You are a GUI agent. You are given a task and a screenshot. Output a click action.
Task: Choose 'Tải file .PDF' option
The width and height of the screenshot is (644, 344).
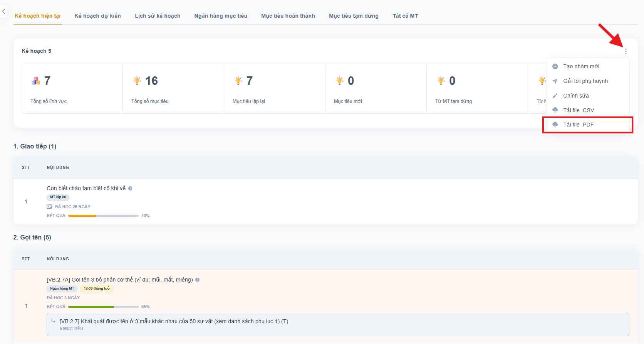pyautogui.click(x=578, y=125)
